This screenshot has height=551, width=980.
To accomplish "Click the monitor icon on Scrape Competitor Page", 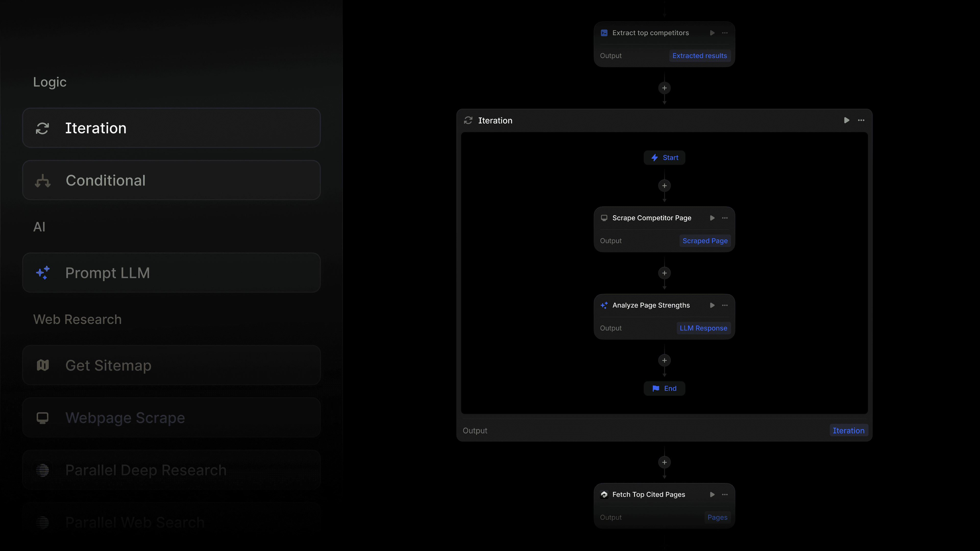I will [x=604, y=218].
